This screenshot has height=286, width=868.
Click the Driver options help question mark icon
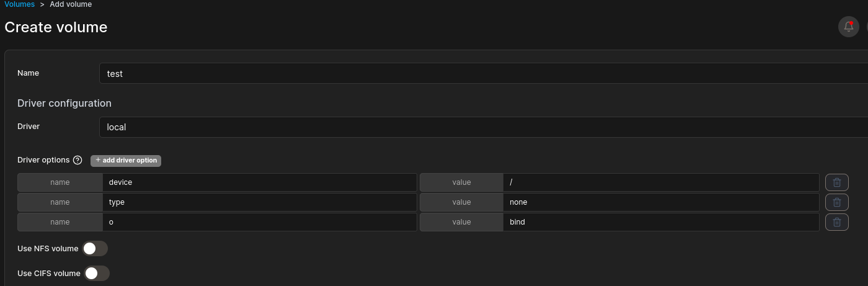[77, 160]
